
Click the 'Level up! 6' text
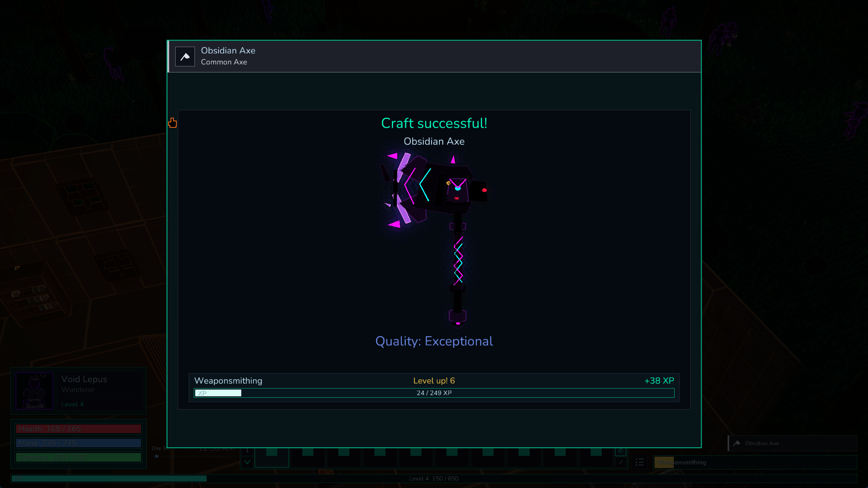coord(434,381)
